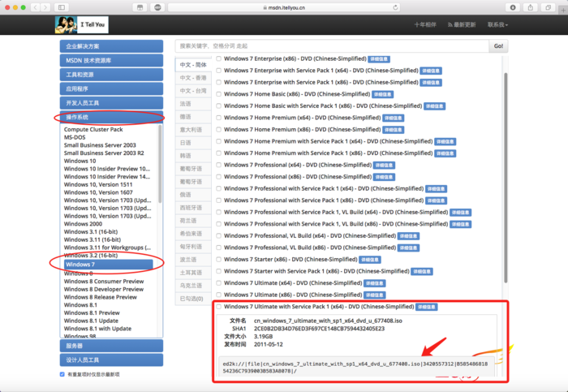Image resolution: width=568 pixels, height=392 pixels.
Task: Select Windows 8.1 Update in the OS list
Action: [91, 321]
